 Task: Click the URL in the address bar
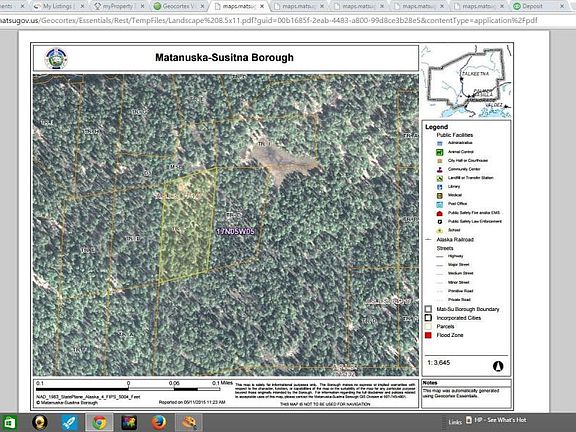click(x=268, y=20)
